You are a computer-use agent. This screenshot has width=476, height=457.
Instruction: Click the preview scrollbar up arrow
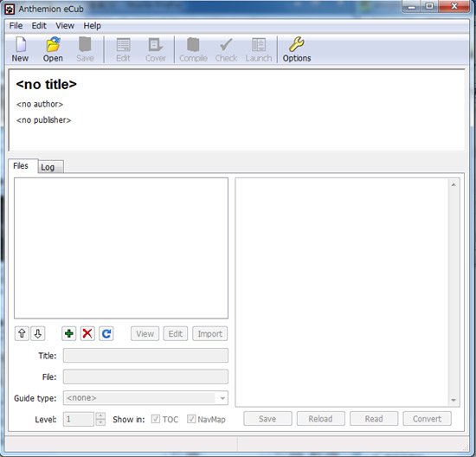[x=453, y=184]
